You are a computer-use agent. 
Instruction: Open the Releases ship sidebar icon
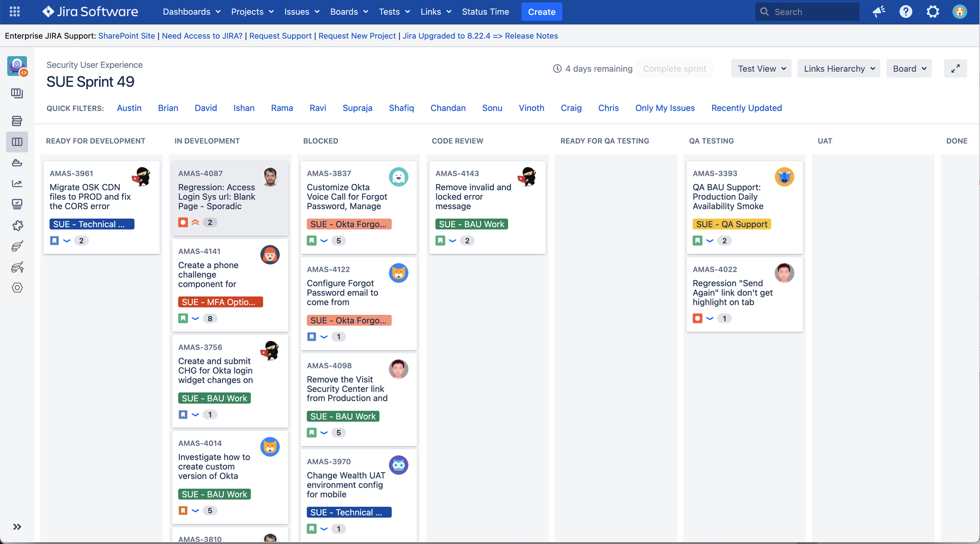17,163
